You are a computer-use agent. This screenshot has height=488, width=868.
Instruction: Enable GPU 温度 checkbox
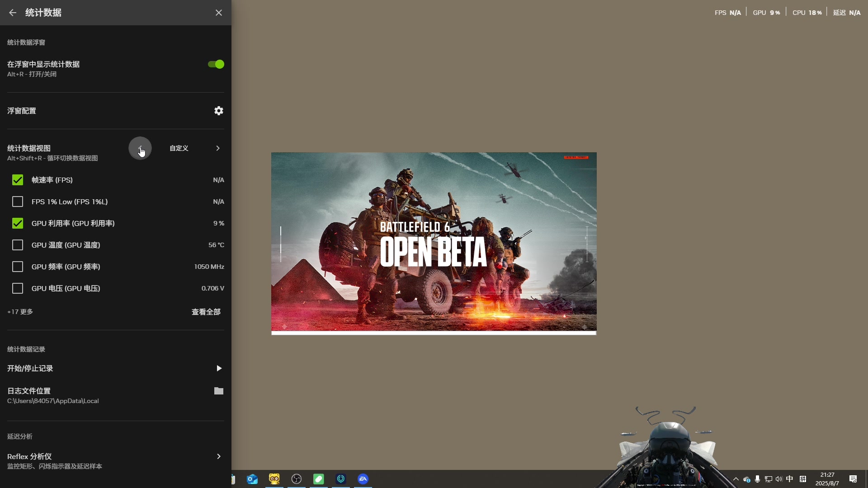pyautogui.click(x=18, y=245)
